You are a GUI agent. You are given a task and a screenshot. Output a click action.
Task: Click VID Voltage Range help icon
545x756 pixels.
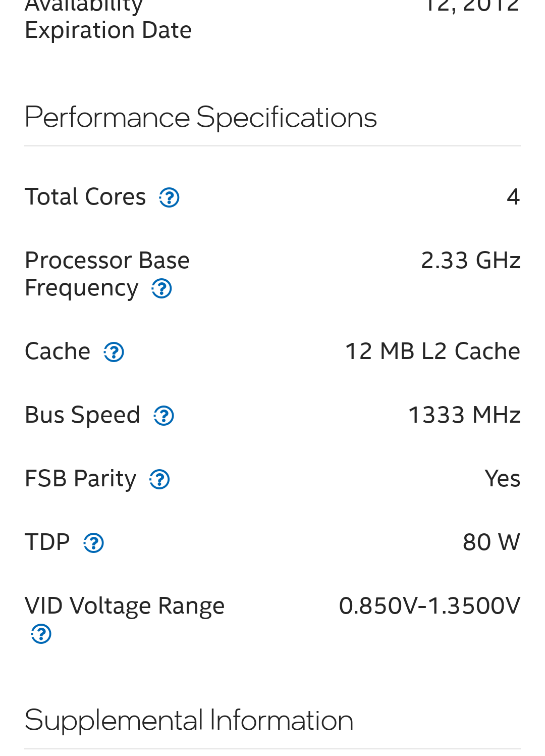coord(41,634)
